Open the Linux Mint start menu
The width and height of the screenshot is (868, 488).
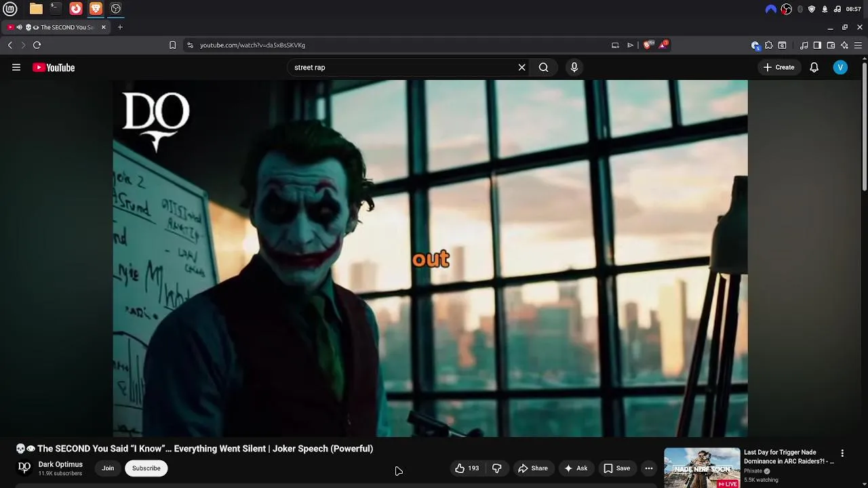[x=10, y=9]
